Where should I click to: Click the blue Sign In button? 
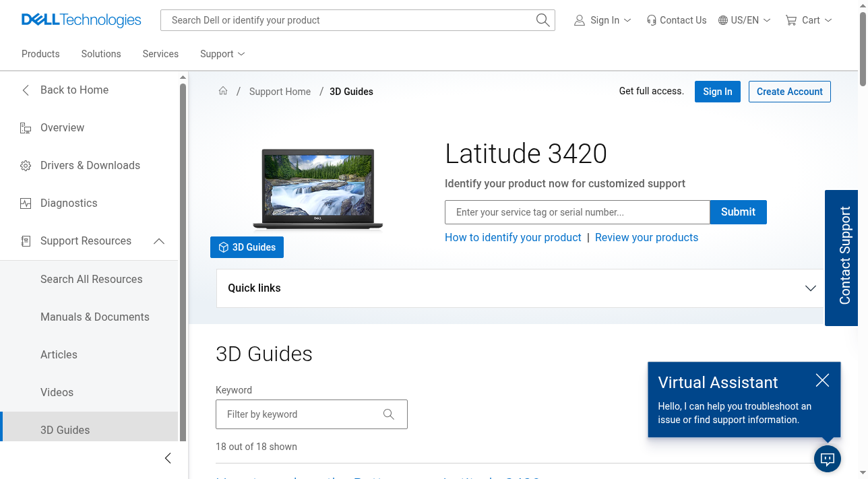[718, 92]
